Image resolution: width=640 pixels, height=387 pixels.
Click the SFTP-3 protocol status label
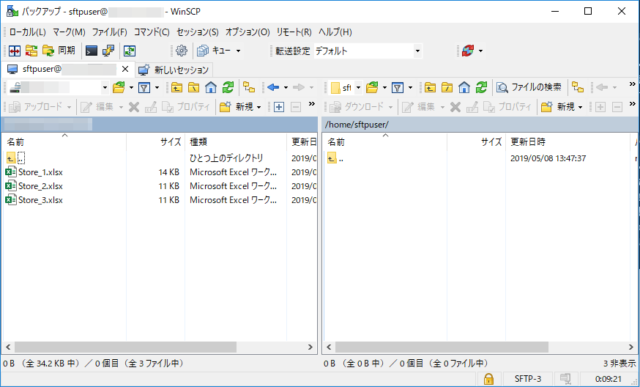[528, 379]
